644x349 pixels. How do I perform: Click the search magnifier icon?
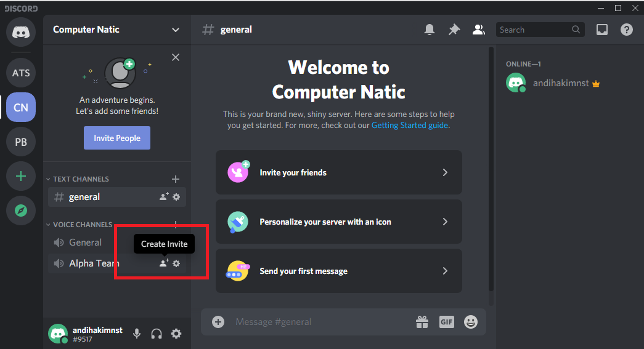[576, 30]
